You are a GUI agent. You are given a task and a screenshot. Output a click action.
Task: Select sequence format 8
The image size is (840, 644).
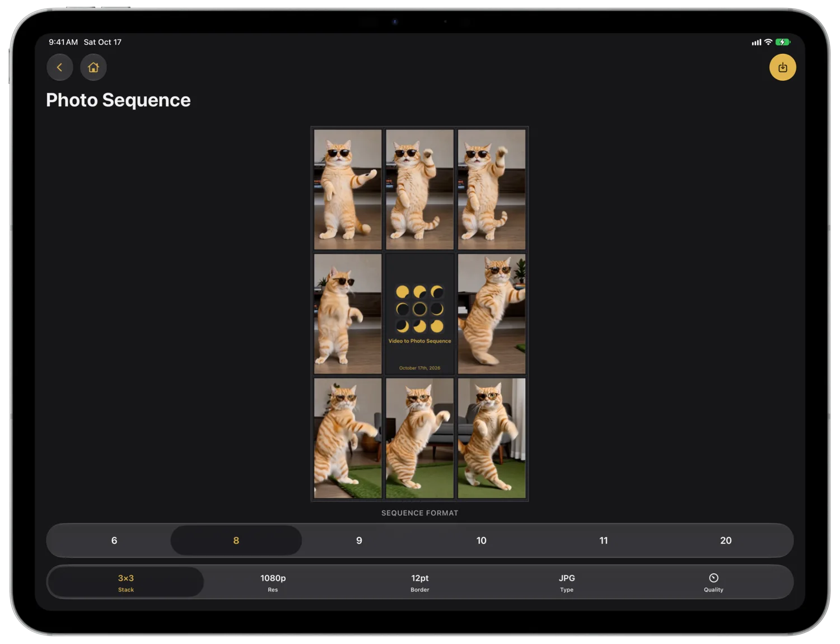236,540
